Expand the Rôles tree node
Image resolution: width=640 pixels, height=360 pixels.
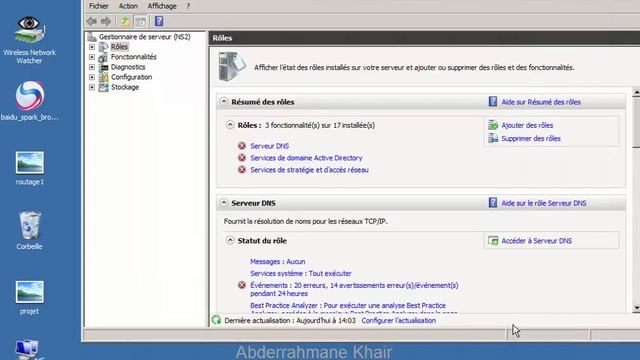tap(92, 47)
